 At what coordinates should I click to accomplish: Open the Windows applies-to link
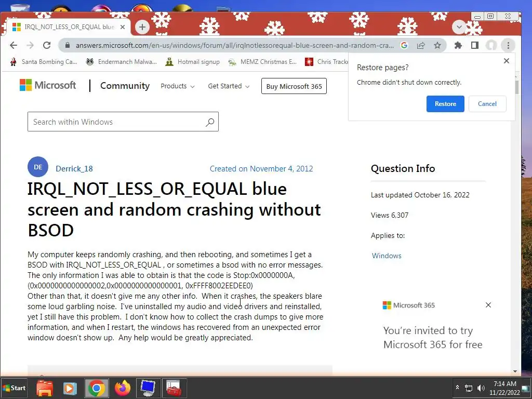(387, 256)
